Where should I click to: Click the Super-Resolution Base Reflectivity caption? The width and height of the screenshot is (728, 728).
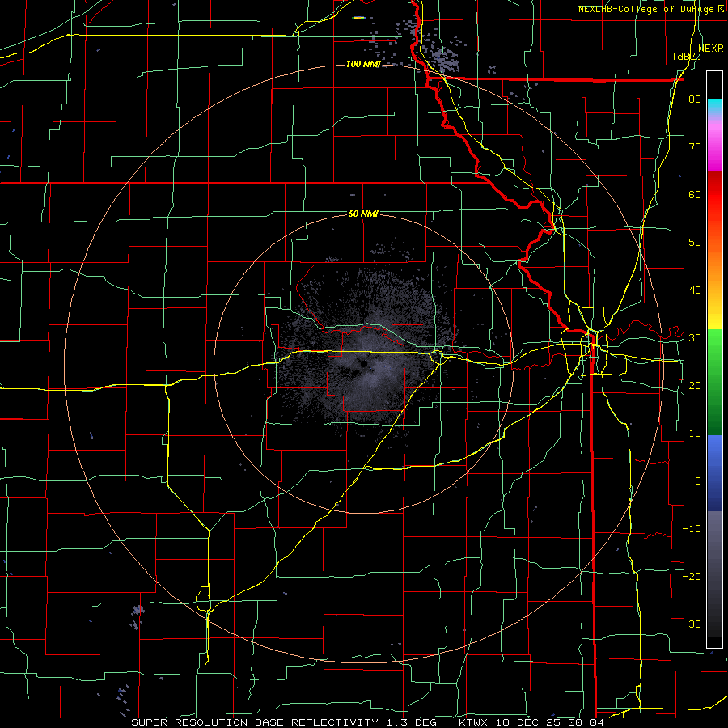tap(255, 722)
